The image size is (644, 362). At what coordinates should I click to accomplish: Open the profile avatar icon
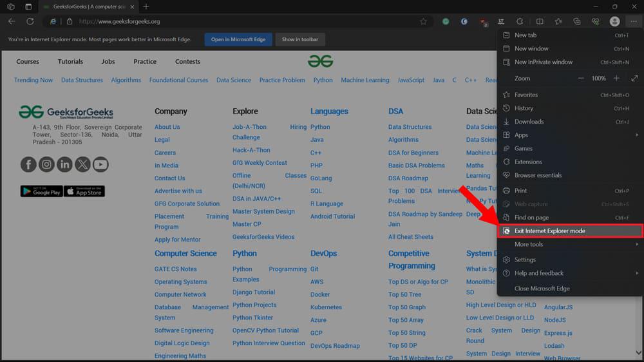pos(614,21)
